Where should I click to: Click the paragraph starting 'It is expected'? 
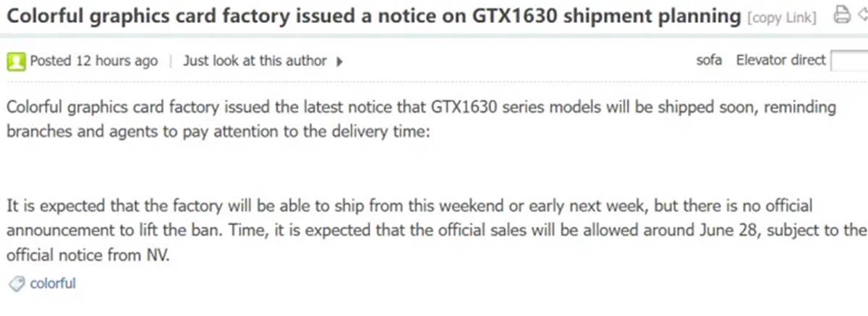point(436,230)
